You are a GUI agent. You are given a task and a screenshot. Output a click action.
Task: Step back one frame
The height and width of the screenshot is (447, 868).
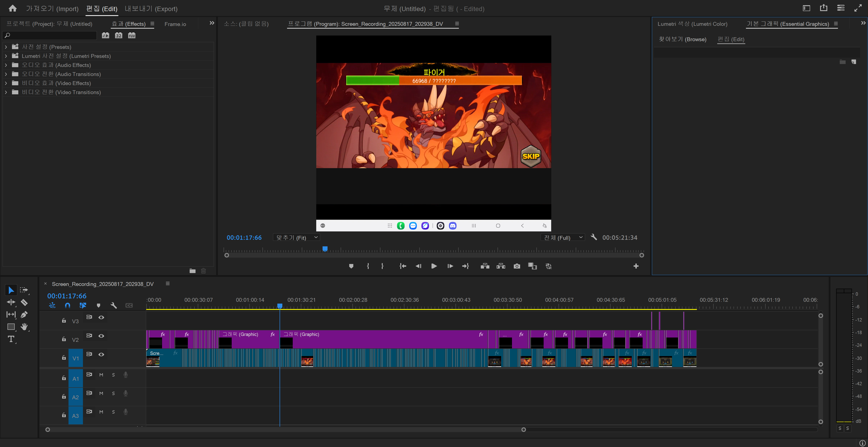pyautogui.click(x=418, y=266)
